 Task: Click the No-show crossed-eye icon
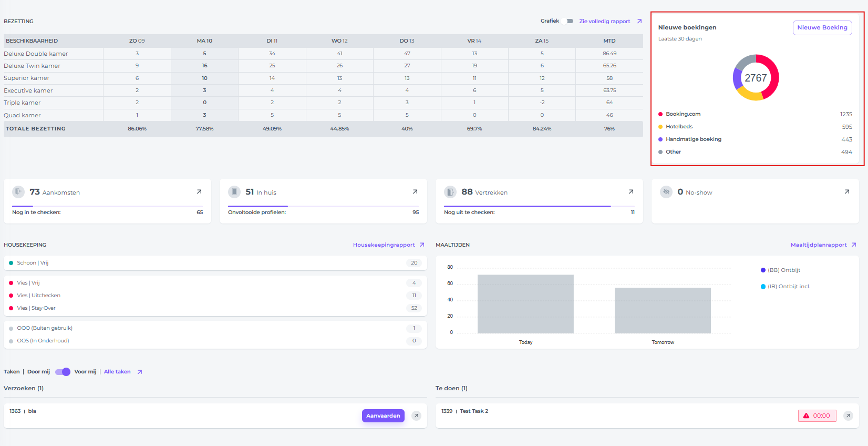tap(666, 192)
